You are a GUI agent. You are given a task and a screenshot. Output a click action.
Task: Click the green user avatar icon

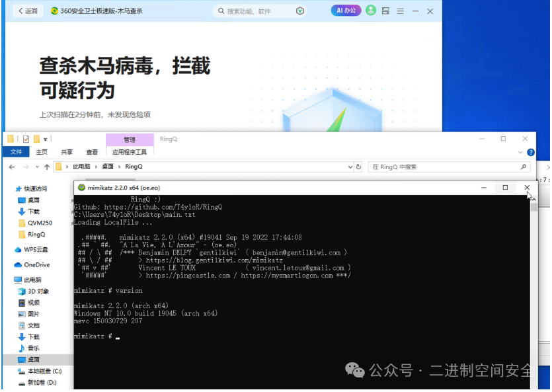point(371,11)
